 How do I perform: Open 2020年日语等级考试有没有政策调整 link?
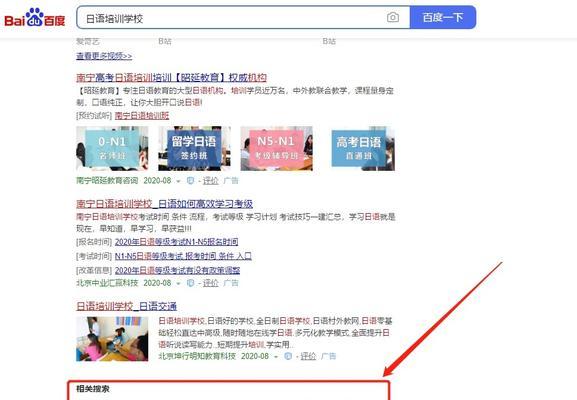[177, 270]
